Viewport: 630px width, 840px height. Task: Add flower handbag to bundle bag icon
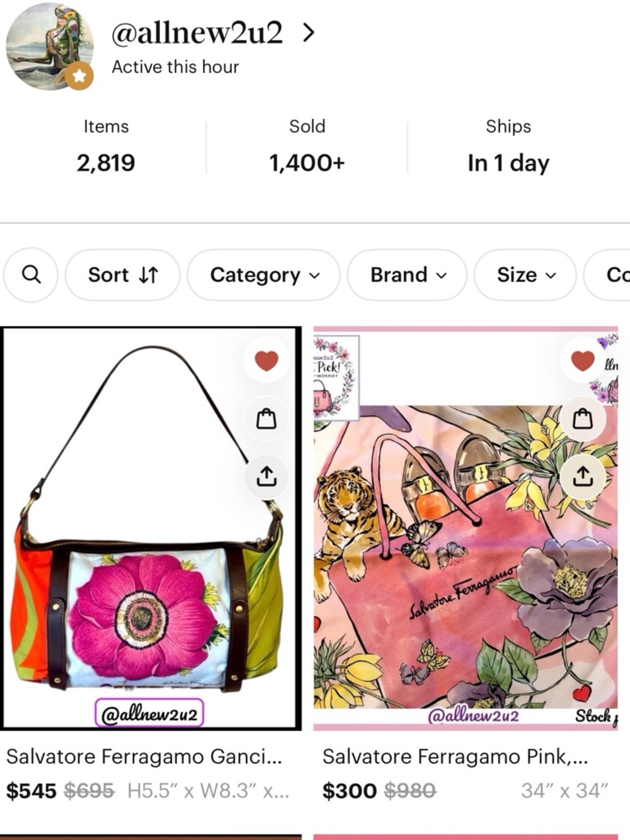[266, 418]
